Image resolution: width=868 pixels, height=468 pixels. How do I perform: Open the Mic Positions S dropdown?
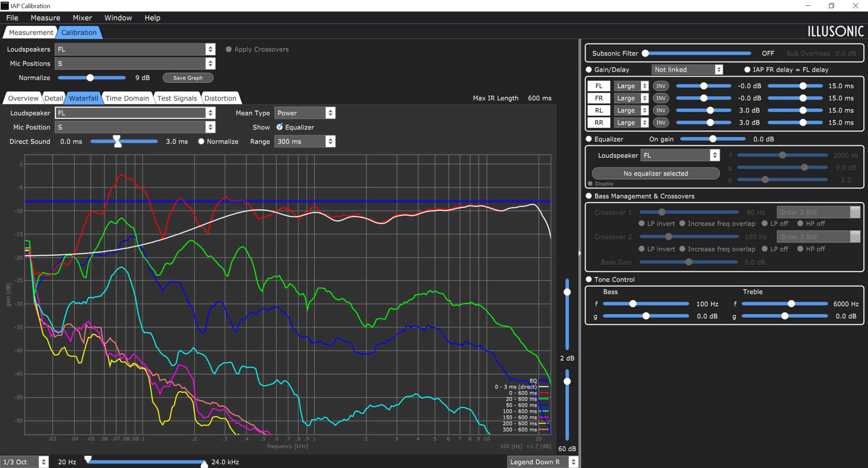135,64
